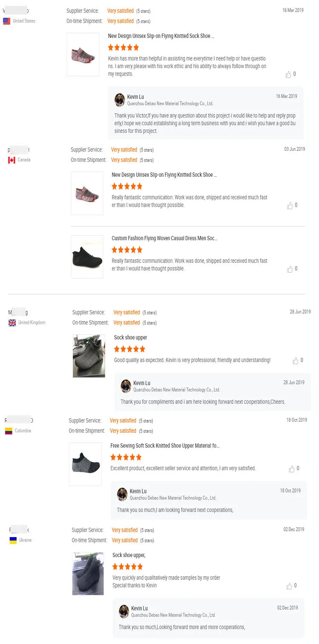Click Kevin Lu's avatar in 02 Dec reply
This screenshot has width=319, height=644.
tap(124, 612)
